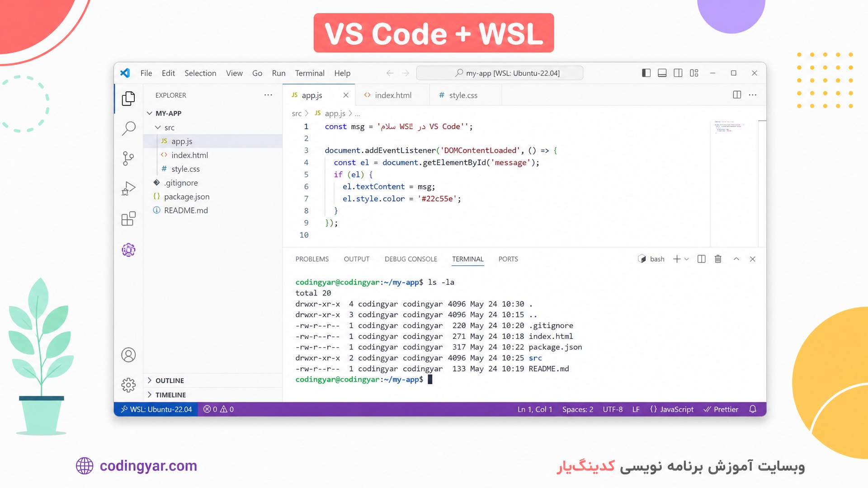Switch to the OUTPUT panel tab
Viewport: 868px width, 488px height.
(x=357, y=259)
